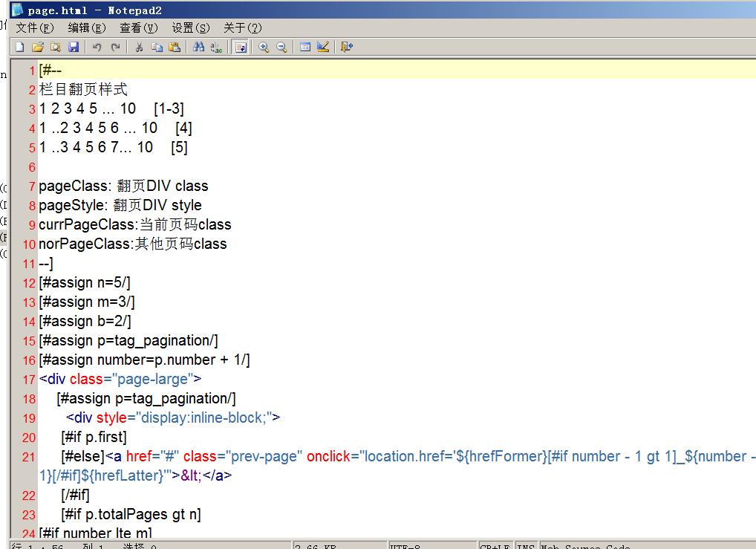Click '[5]' on line 5

pos(180,147)
